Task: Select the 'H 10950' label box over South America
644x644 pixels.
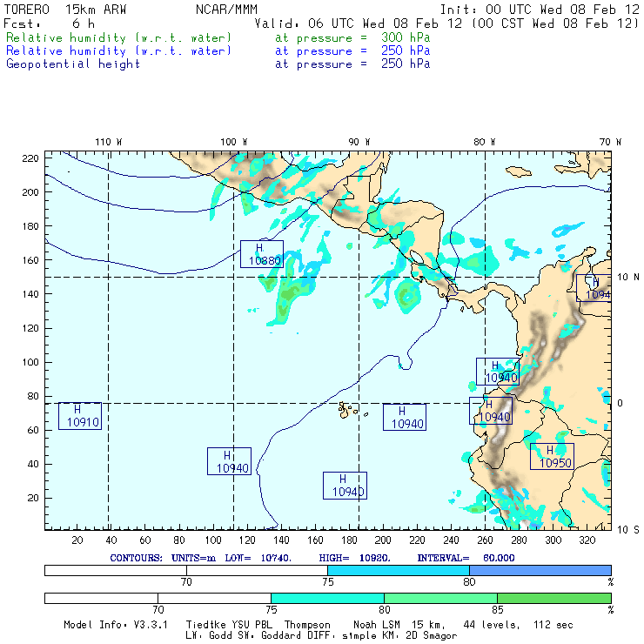Action: tap(552, 456)
